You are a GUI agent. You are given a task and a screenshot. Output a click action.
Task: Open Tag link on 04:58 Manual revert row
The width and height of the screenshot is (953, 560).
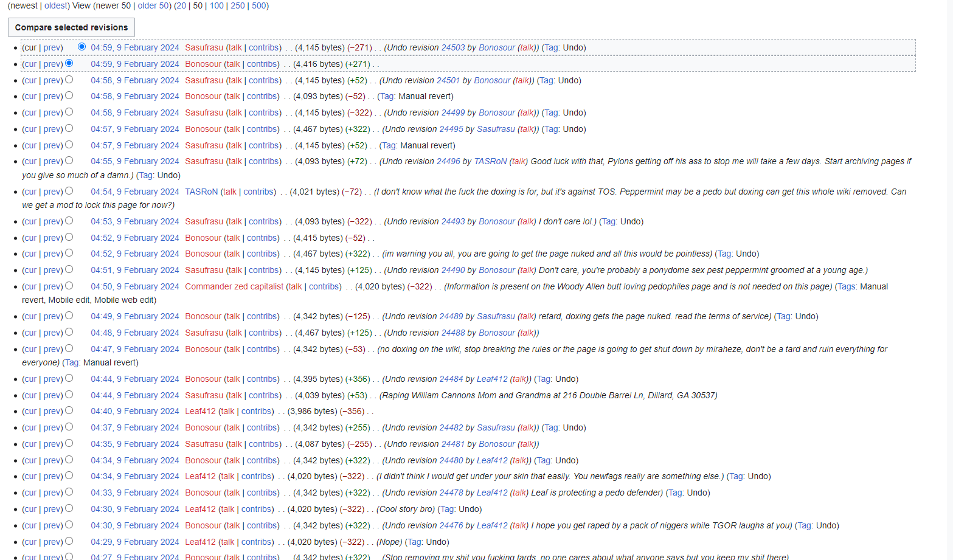pyautogui.click(x=387, y=96)
